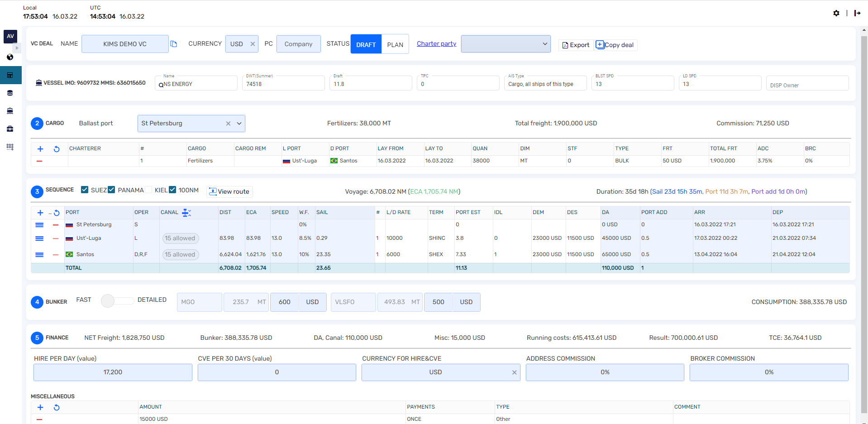Open the Charter party dropdown
This screenshot has height=424, width=868.
(x=506, y=44)
